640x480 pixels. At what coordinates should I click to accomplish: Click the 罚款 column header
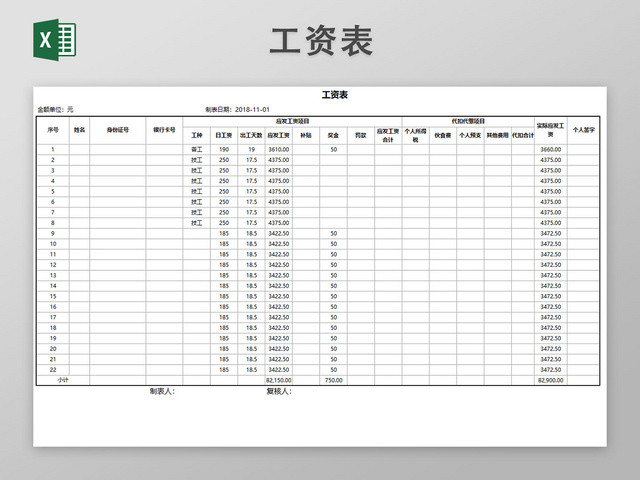(x=361, y=135)
